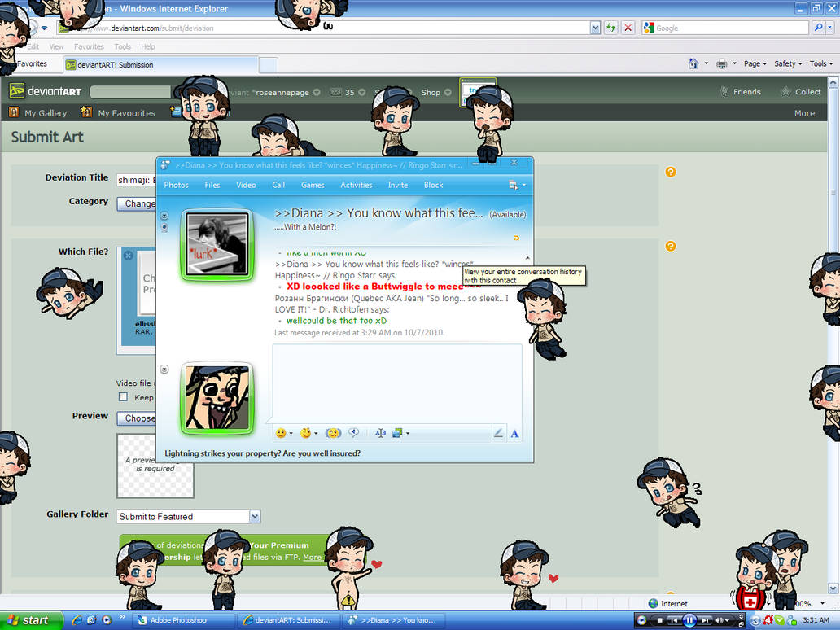Remove the uploaded file with blue X icon
The image size is (840, 630).
tap(128, 256)
